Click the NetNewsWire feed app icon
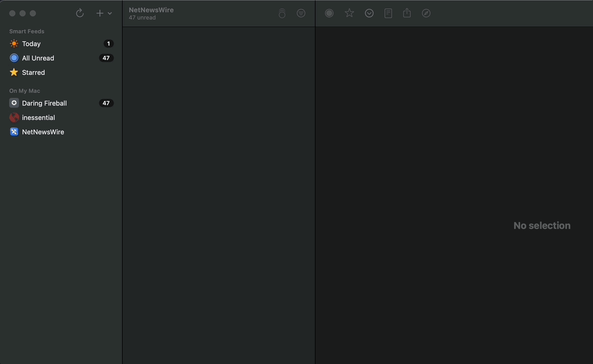This screenshot has height=364, width=593. pos(14,132)
